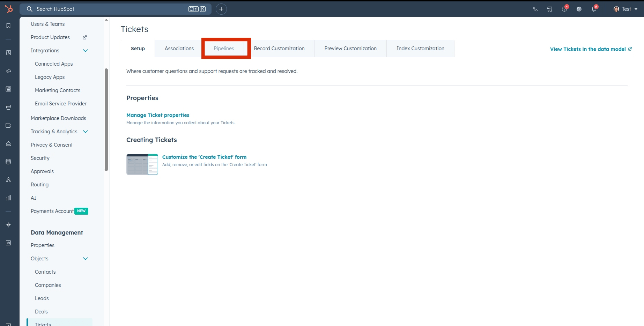Click the notifications bell showing 6 alerts
Viewport: 644px width, 326px height.
pyautogui.click(x=593, y=9)
